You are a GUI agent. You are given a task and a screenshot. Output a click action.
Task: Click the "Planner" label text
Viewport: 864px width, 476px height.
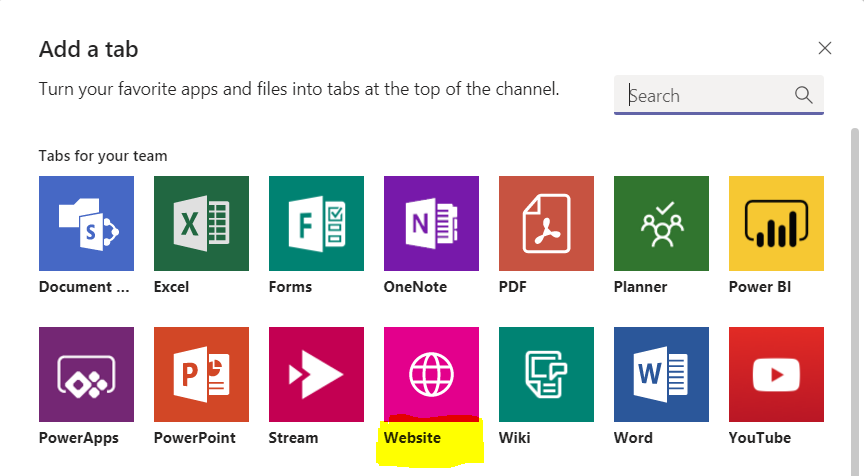pos(640,287)
